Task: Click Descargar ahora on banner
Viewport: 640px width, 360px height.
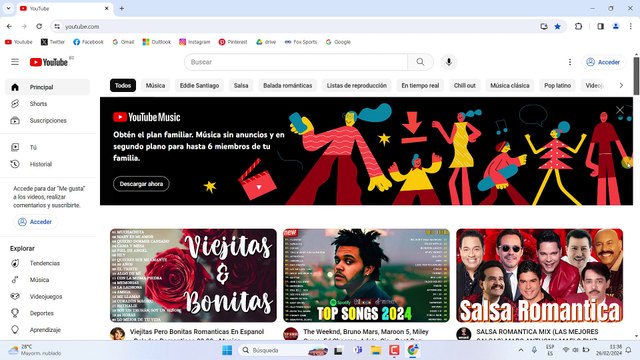Action: pos(141,184)
